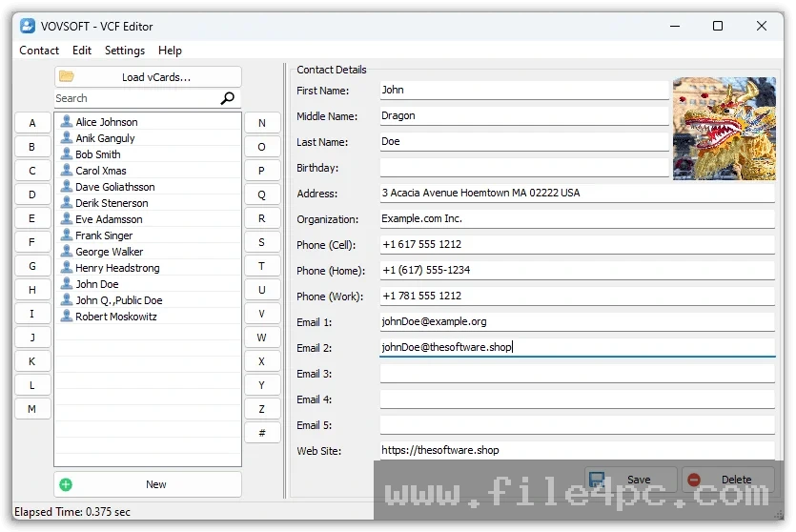Screen dimensions: 796x532
Task: Filter contacts by letter R
Action: pyautogui.click(x=262, y=218)
